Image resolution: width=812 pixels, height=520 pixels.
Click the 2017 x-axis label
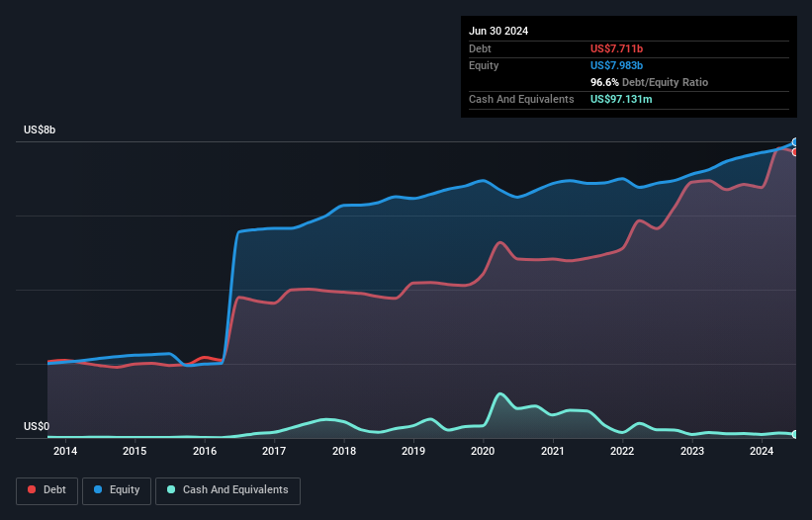click(x=274, y=451)
